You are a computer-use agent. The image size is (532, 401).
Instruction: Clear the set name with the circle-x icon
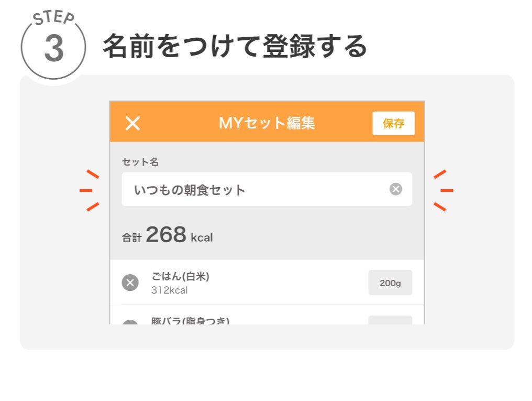[396, 189]
